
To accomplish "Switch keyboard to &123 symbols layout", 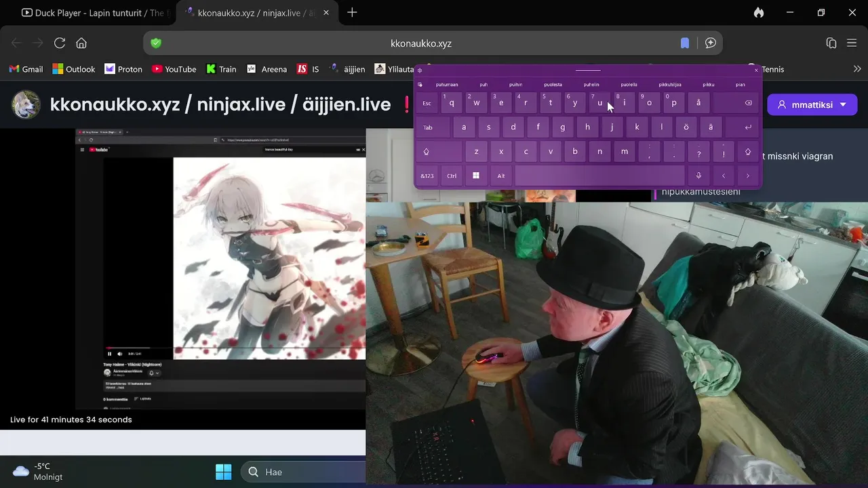I will click(427, 176).
